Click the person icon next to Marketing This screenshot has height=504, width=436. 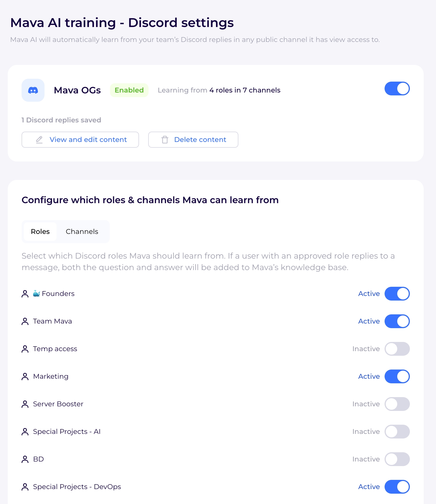(25, 376)
